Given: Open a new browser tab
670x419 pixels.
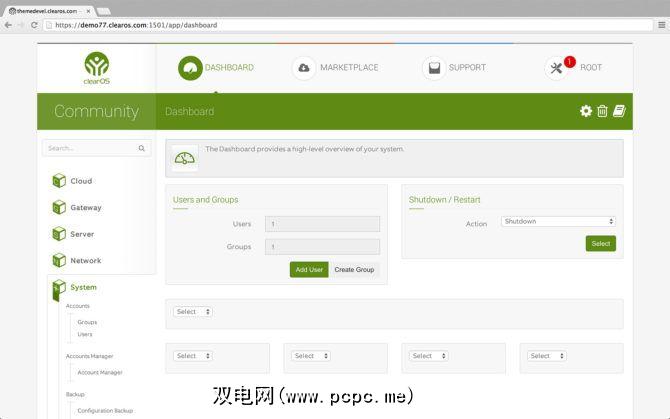Looking at the screenshot, I should (x=104, y=12).
